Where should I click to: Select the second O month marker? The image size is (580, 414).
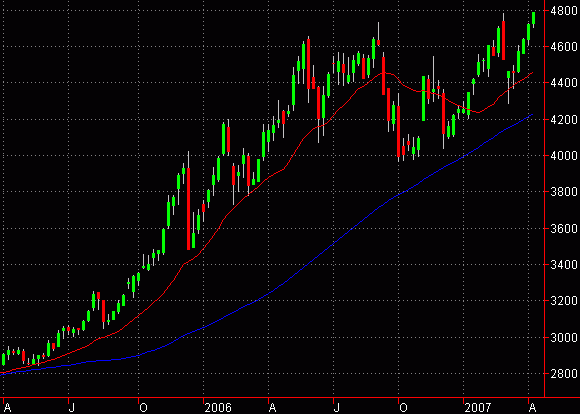404,407
